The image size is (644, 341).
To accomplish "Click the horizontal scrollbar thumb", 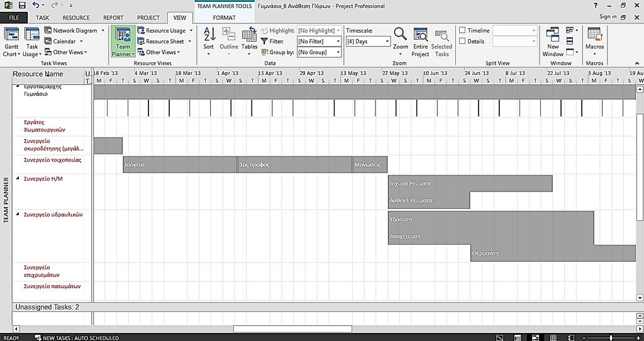I will coord(293,329).
